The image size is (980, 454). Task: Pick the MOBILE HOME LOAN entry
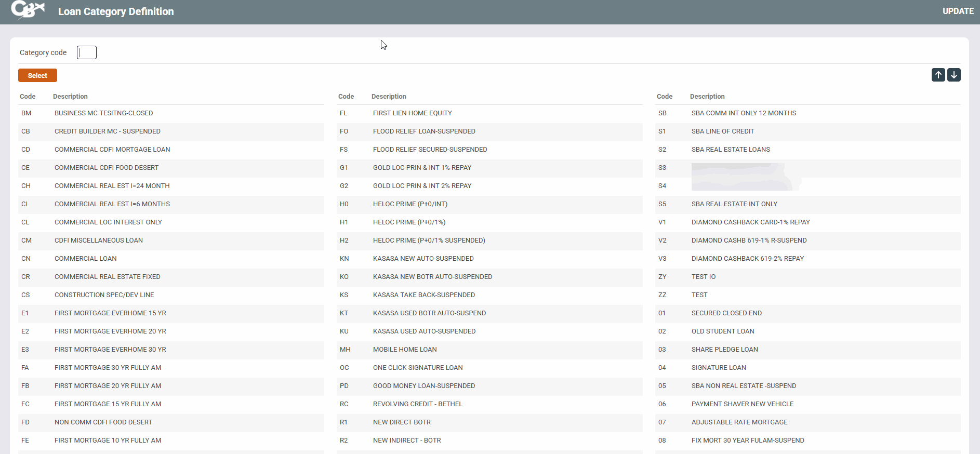(405, 350)
